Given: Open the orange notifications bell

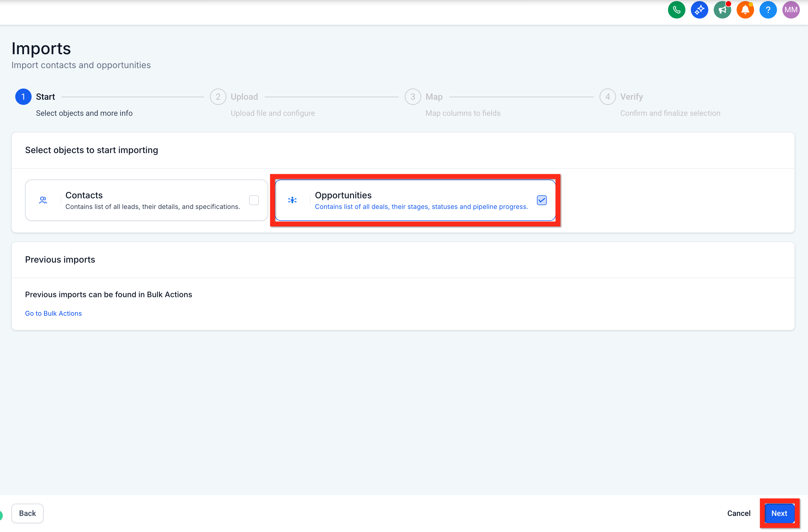Looking at the screenshot, I should pyautogui.click(x=745, y=10).
